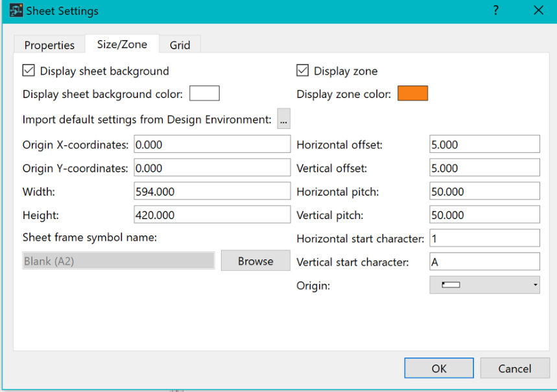
Task: Focus the Horizontal start character field
Action: (x=484, y=238)
